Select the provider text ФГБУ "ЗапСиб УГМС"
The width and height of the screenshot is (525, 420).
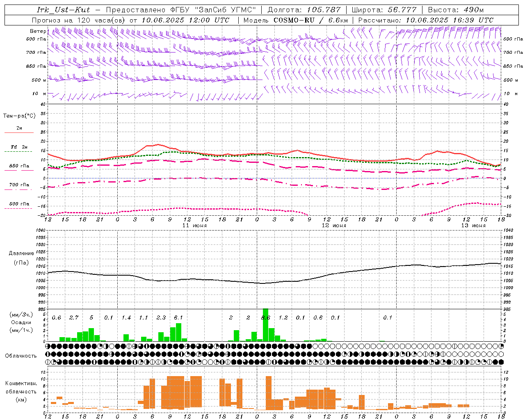click(x=213, y=10)
